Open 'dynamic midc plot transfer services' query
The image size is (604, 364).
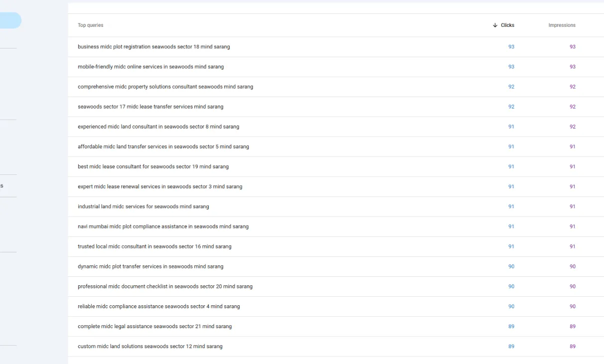150,266
